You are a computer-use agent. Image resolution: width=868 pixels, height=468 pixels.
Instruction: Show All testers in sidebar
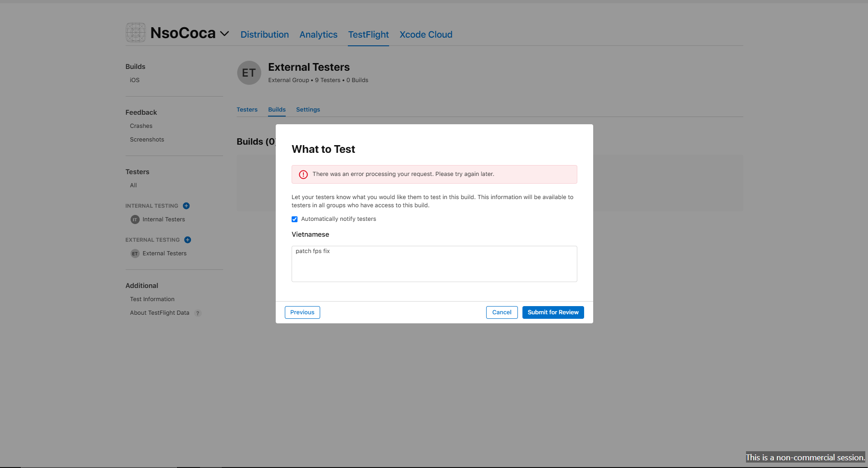[133, 185]
